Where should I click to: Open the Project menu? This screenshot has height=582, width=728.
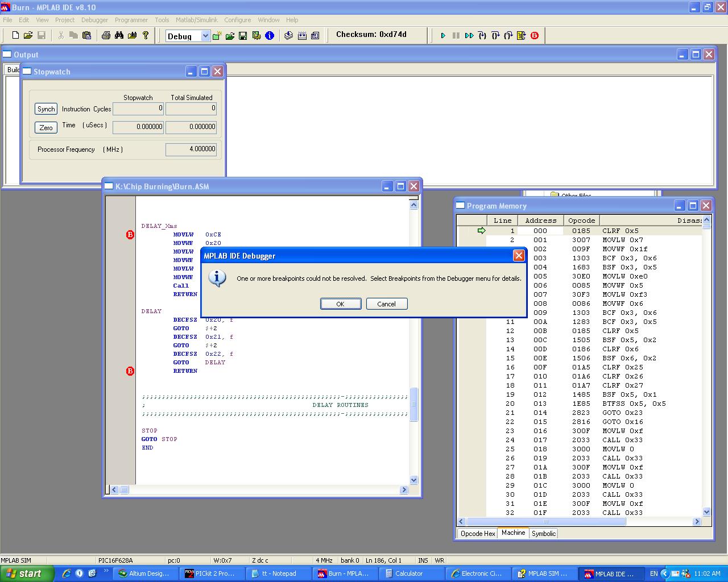tap(65, 20)
